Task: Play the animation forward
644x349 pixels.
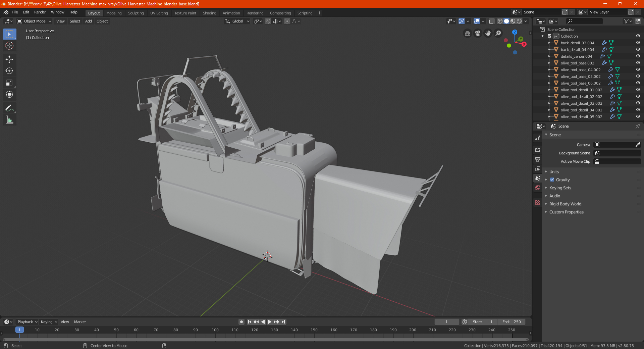Action: tap(270, 322)
